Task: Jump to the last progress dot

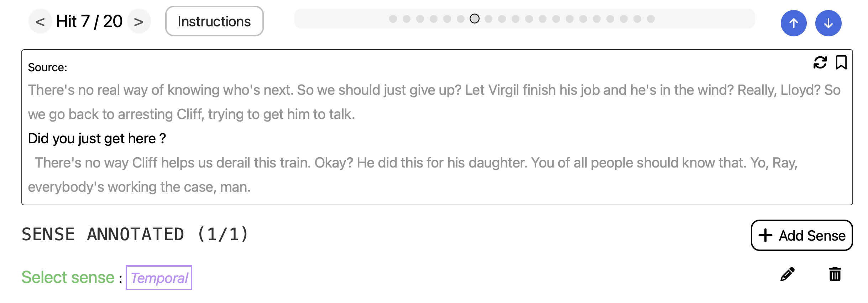Action: [651, 19]
